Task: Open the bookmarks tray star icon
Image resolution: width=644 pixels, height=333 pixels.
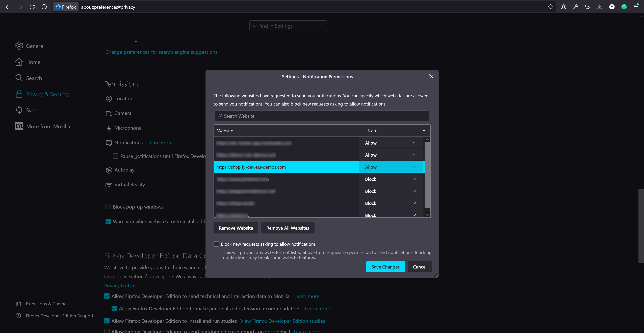Action: (x=563, y=7)
